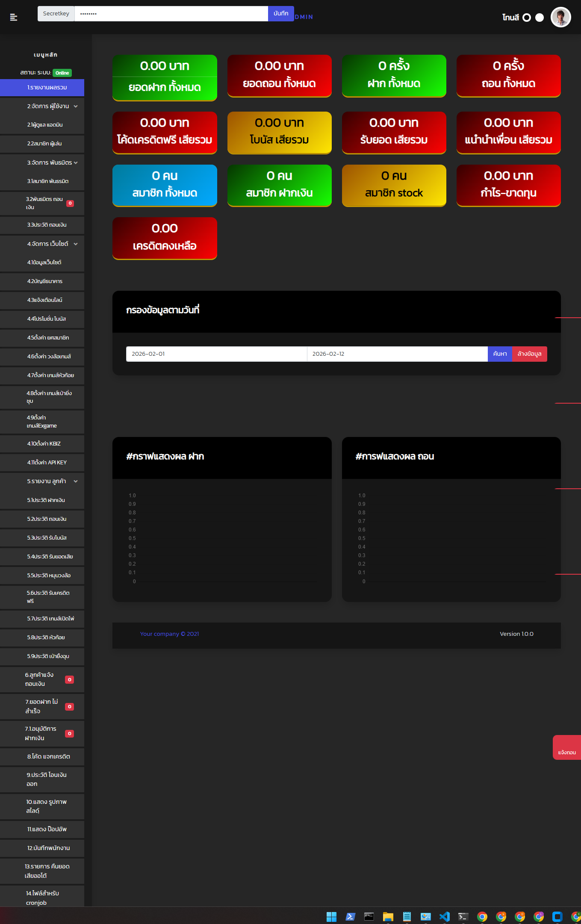Collapse the 4.จัดการ เว็บไซต์ section
Viewport: 581px width, 924px height.
click(x=76, y=244)
